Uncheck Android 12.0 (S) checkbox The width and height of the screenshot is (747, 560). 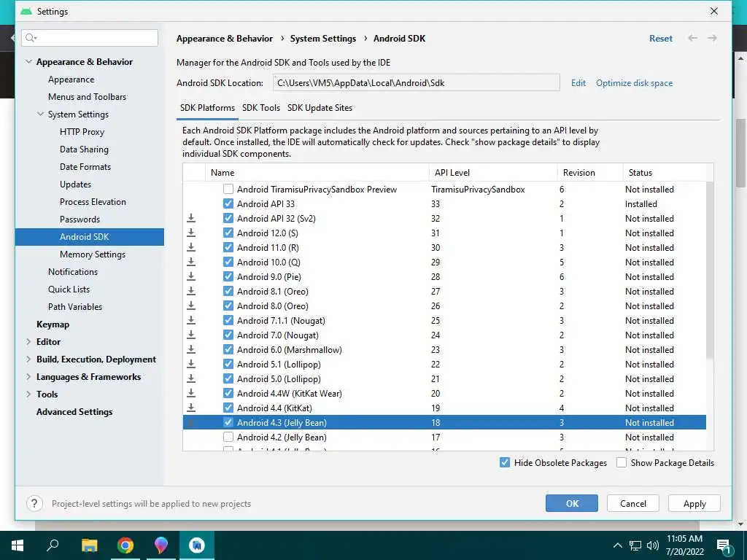tap(228, 233)
